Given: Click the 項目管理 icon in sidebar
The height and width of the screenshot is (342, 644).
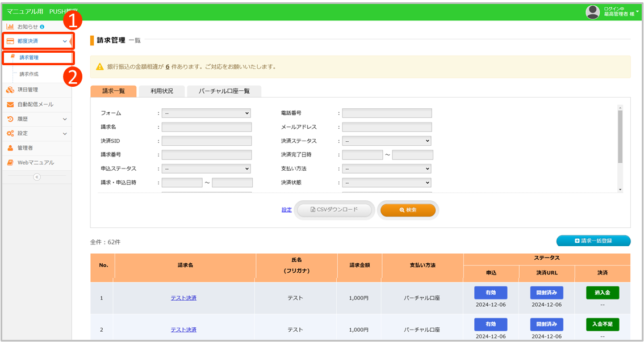Looking at the screenshot, I should point(10,90).
